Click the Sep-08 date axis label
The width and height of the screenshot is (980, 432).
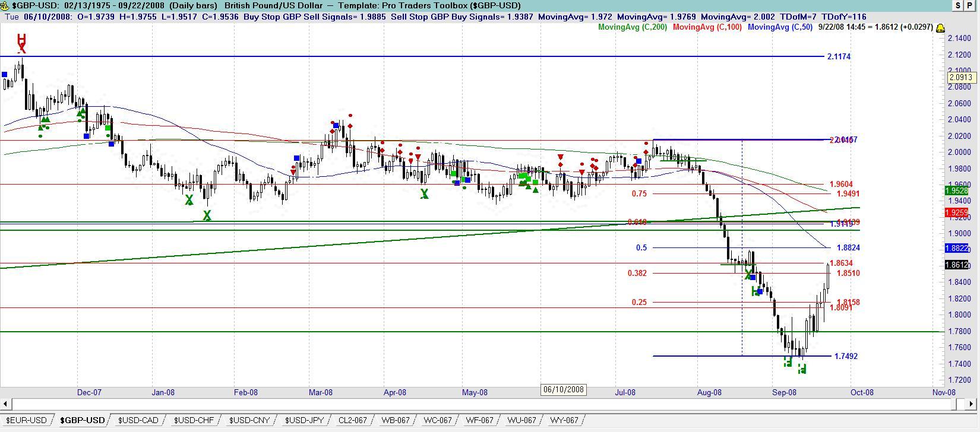(x=784, y=392)
